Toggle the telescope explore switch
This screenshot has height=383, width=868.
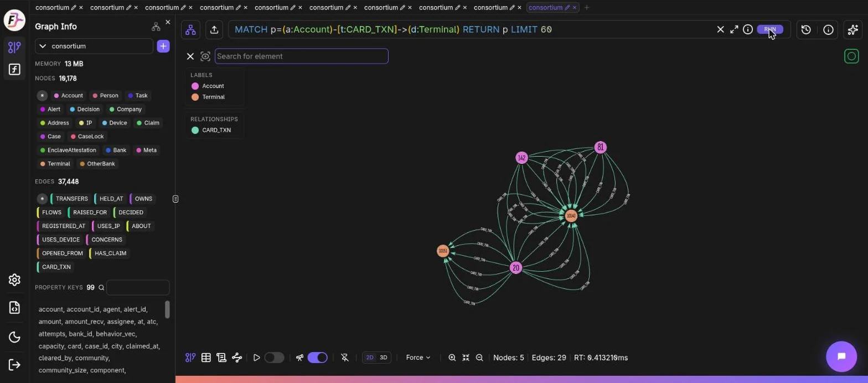[317, 358]
